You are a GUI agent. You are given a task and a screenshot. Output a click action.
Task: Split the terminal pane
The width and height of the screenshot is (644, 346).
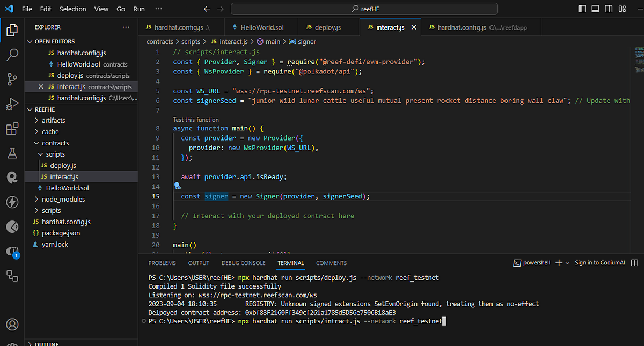click(635, 262)
